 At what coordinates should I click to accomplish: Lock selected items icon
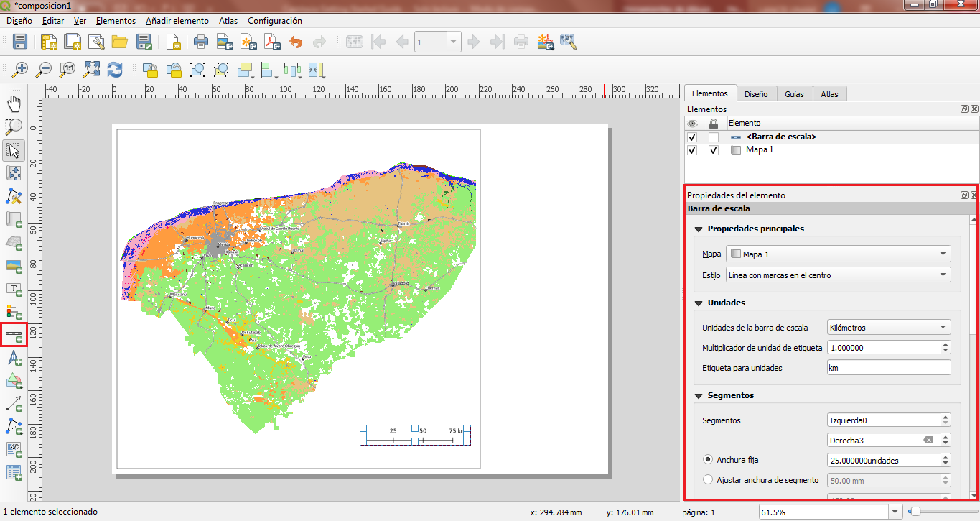point(150,70)
